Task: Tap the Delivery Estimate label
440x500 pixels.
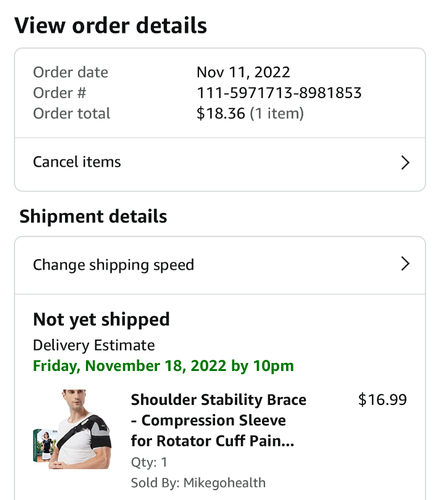Action: pyautogui.click(x=94, y=345)
